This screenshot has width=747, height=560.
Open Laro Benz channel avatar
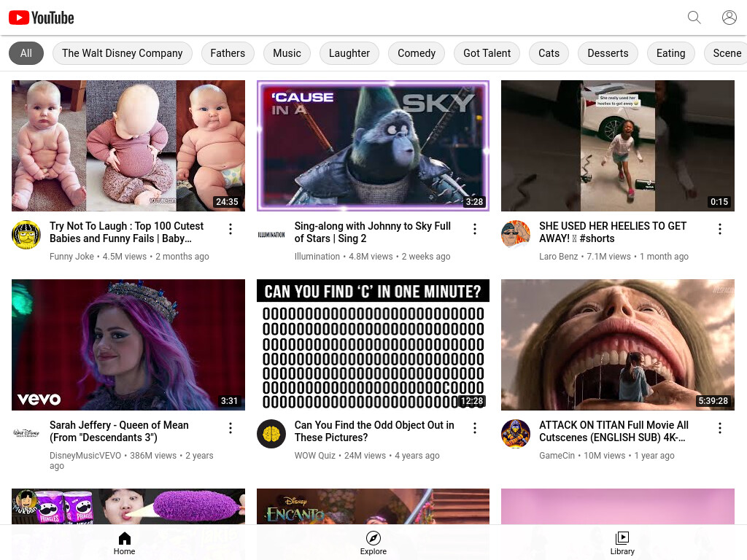tap(516, 235)
